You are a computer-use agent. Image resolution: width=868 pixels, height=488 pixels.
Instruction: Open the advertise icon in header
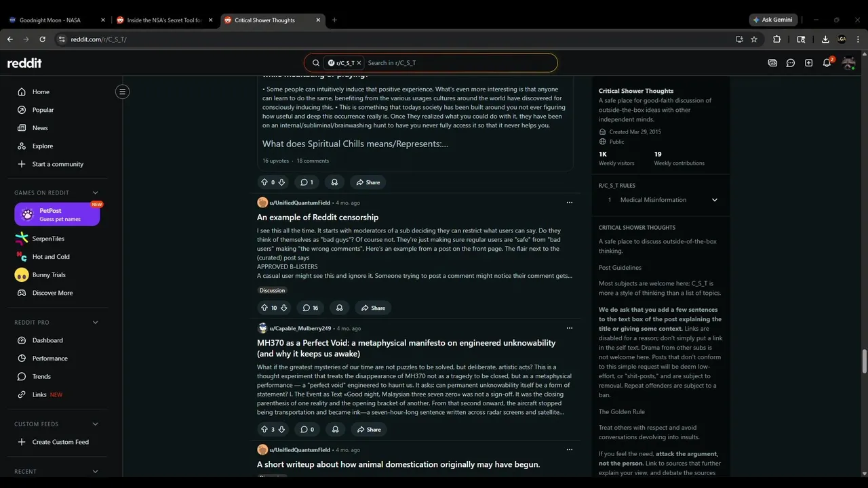click(x=772, y=63)
